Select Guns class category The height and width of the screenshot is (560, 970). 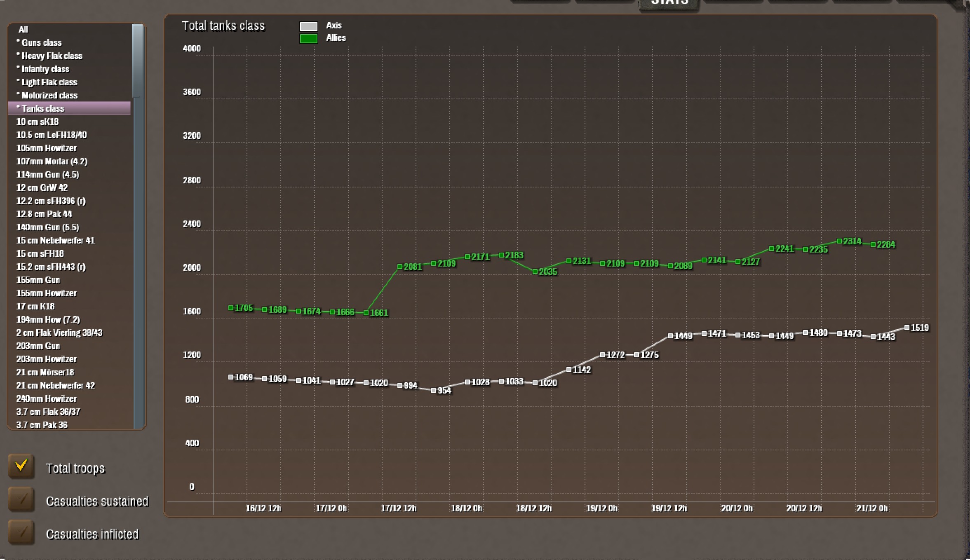[x=41, y=42]
